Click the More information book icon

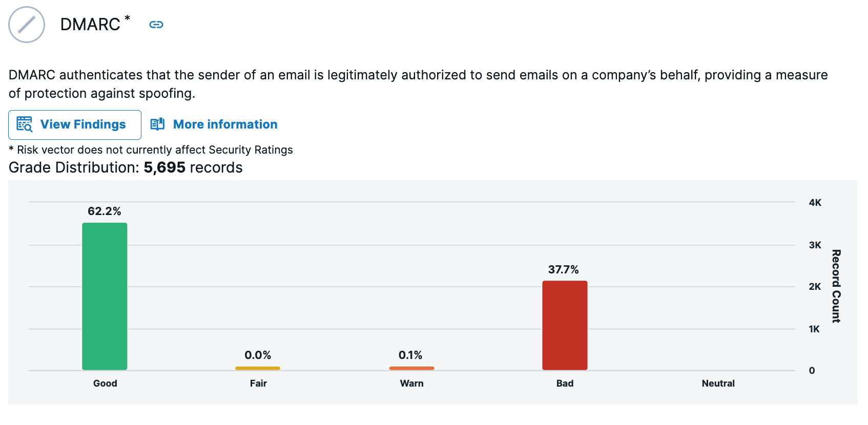coord(157,124)
